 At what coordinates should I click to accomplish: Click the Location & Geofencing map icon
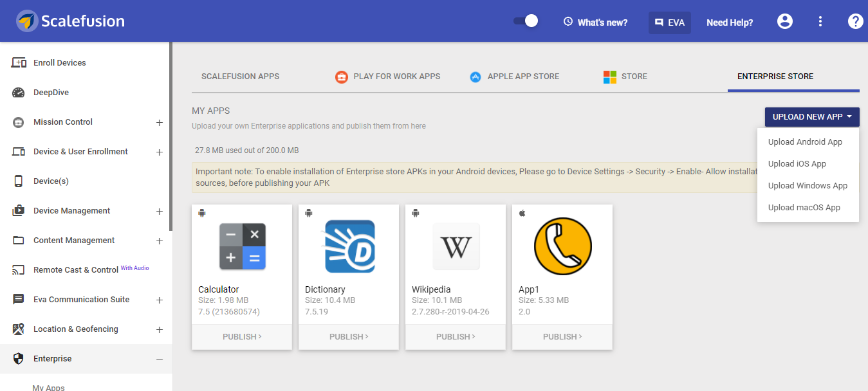19,329
